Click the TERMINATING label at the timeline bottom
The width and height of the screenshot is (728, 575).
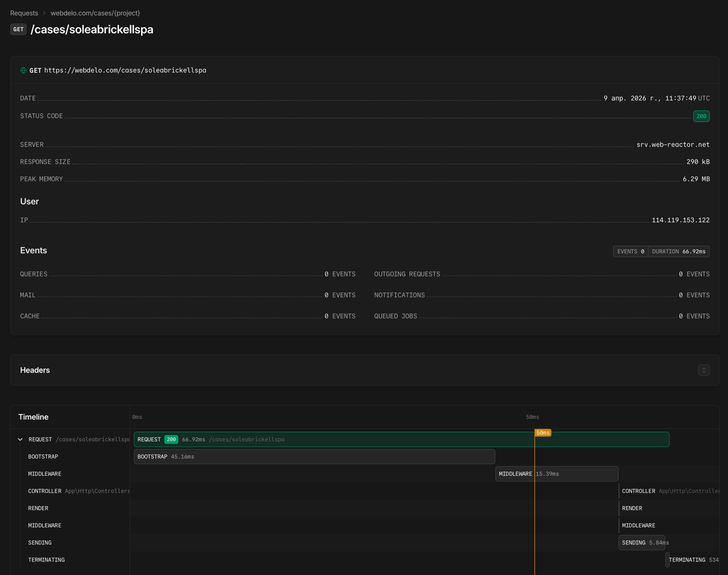coord(46,560)
